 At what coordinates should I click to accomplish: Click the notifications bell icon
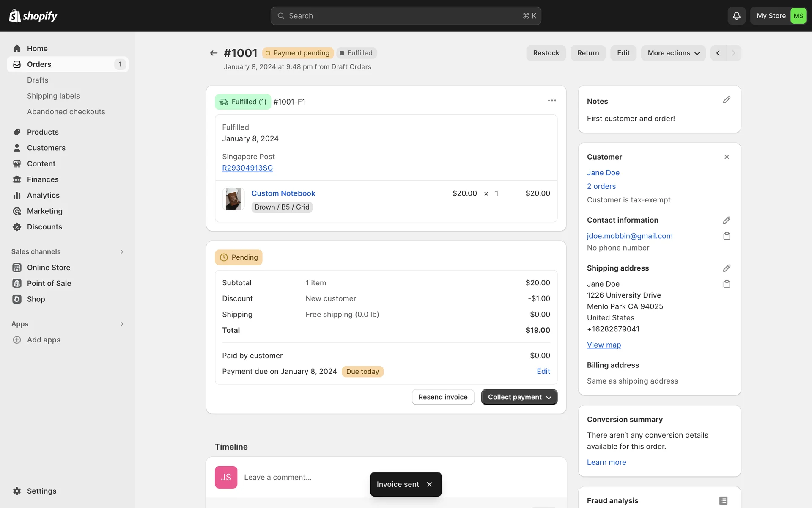[736, 16]
